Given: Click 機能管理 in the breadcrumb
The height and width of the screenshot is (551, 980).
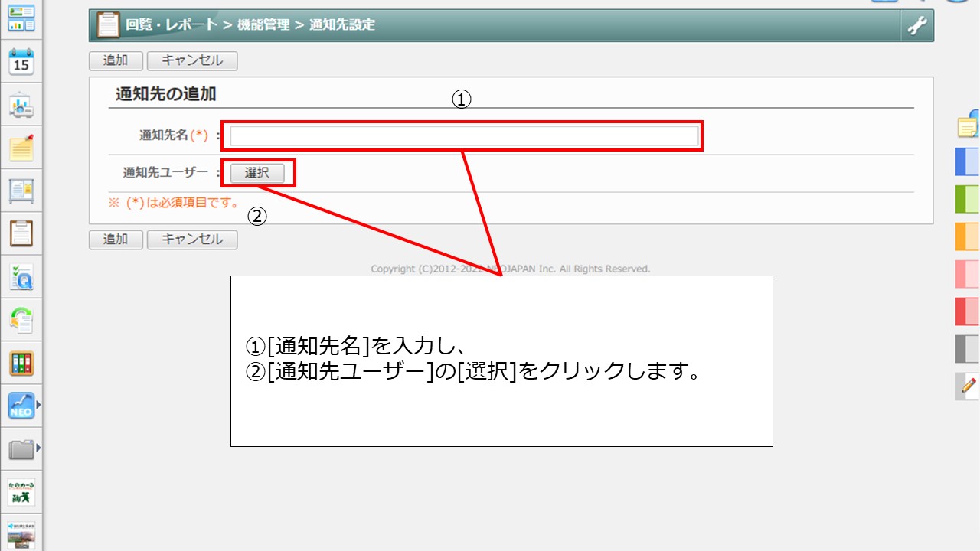Looking at the screenshot, I should pos(263,24).
